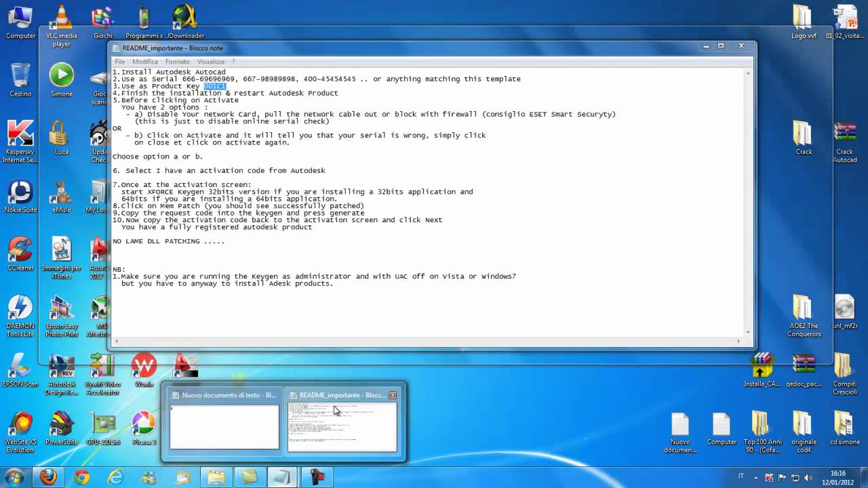Launch EPSON Scan desktop shortcut
The width and height of the screenshot is (868, 488).
click(20, 371)
